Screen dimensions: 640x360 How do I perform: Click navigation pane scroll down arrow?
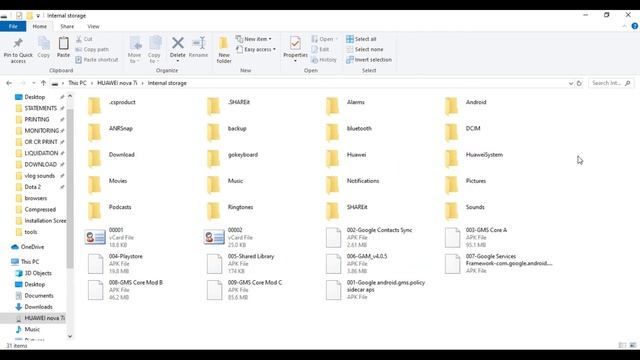pos(70,336)
